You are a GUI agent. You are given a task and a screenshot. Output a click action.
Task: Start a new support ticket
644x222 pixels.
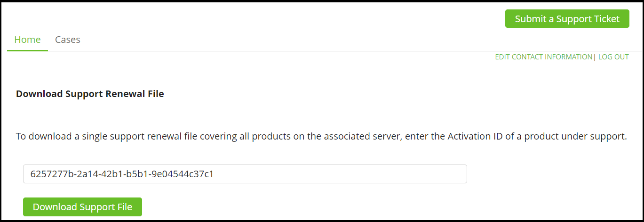(x=567, y=19)
